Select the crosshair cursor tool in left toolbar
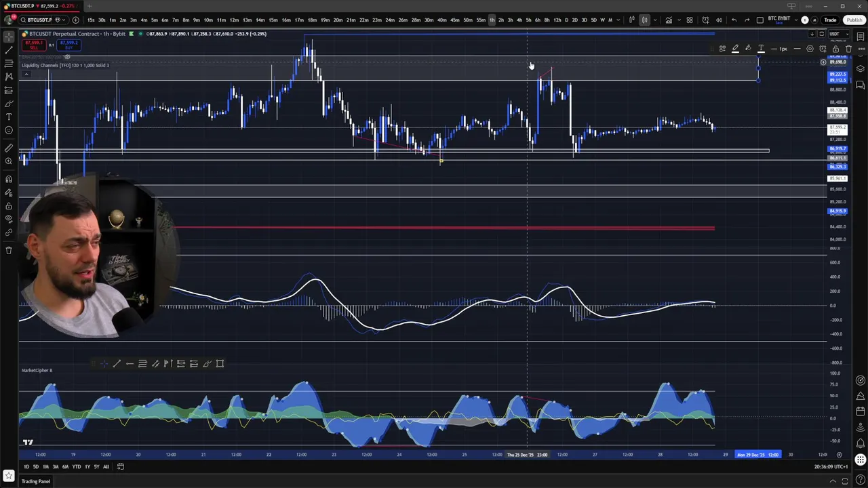 coord(9,37)
